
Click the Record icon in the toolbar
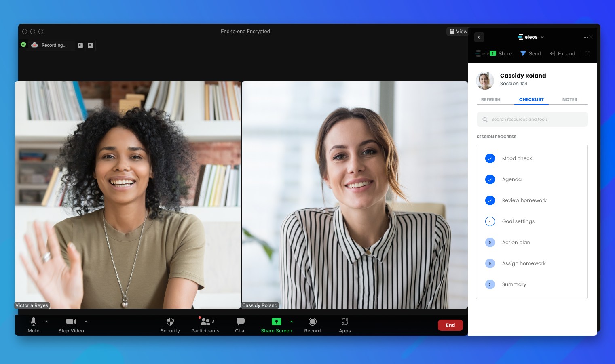[x=313, y=322]
